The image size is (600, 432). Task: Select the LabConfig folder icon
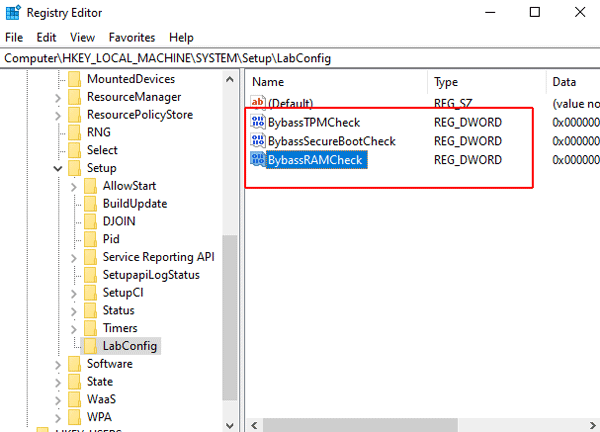tap(91, 346)
